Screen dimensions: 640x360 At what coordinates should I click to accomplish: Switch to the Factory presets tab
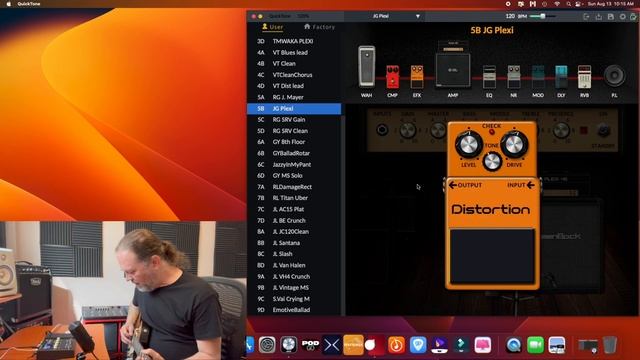[x=320, y=27]
